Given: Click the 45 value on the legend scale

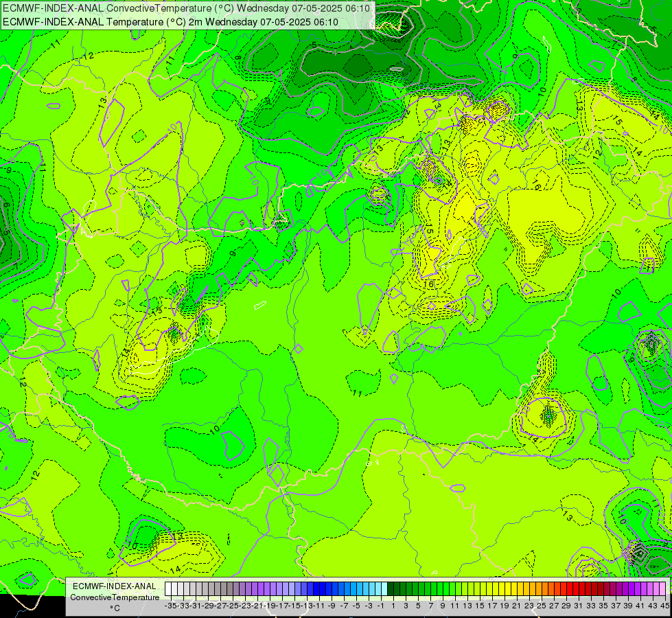Looking at the screenshot, I should click(664, 606).
